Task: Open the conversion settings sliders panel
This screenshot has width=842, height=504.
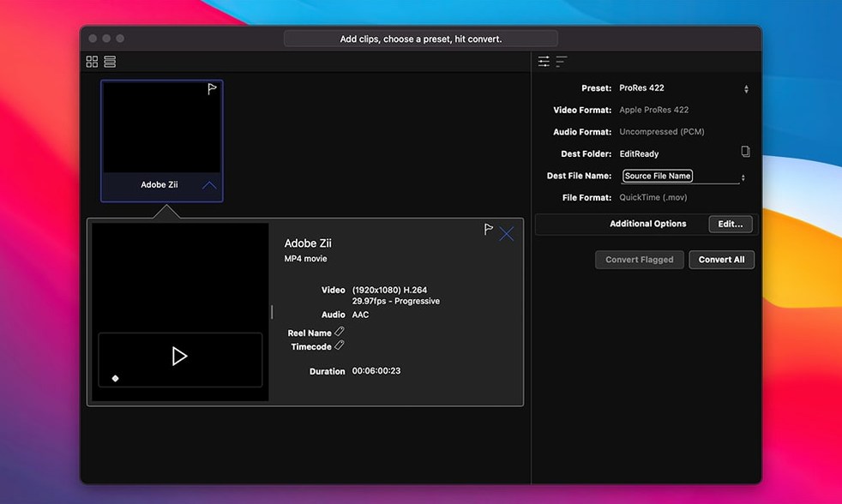Action: click(544, 61)
